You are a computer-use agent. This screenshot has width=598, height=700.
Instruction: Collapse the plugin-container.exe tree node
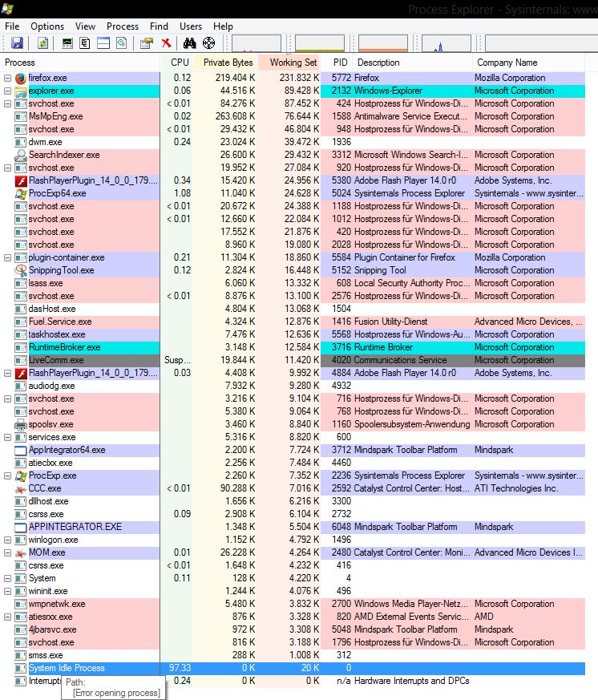(7, 257)
